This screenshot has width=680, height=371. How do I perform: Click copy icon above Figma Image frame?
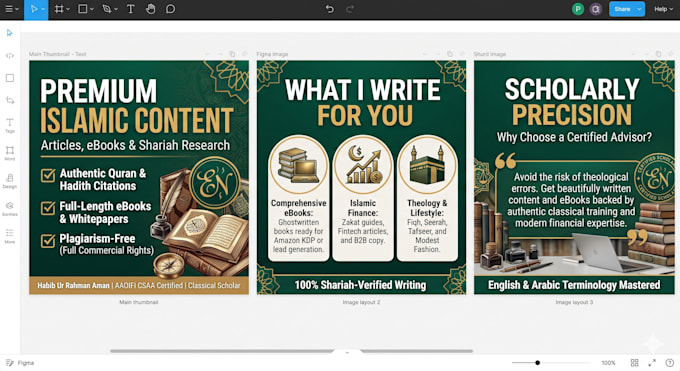[450, 54]
